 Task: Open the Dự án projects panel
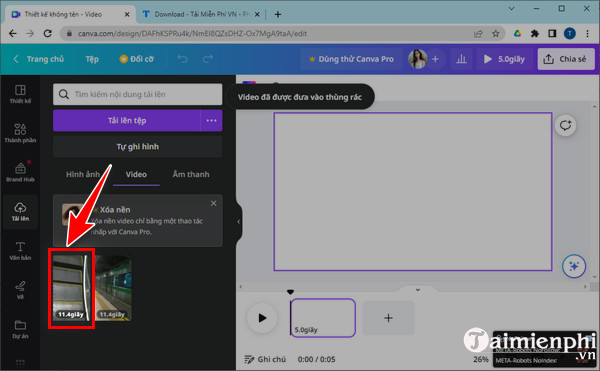point(20,329)
